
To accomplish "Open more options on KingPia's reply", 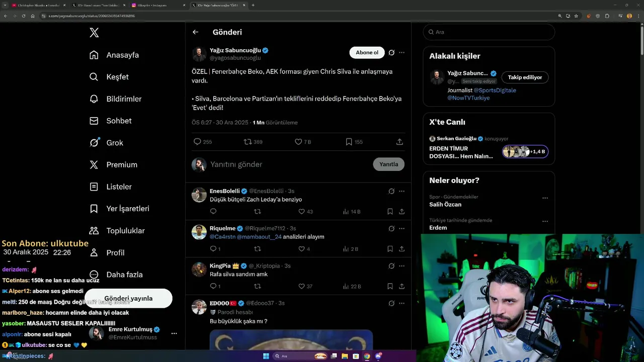I will (401, 265).
